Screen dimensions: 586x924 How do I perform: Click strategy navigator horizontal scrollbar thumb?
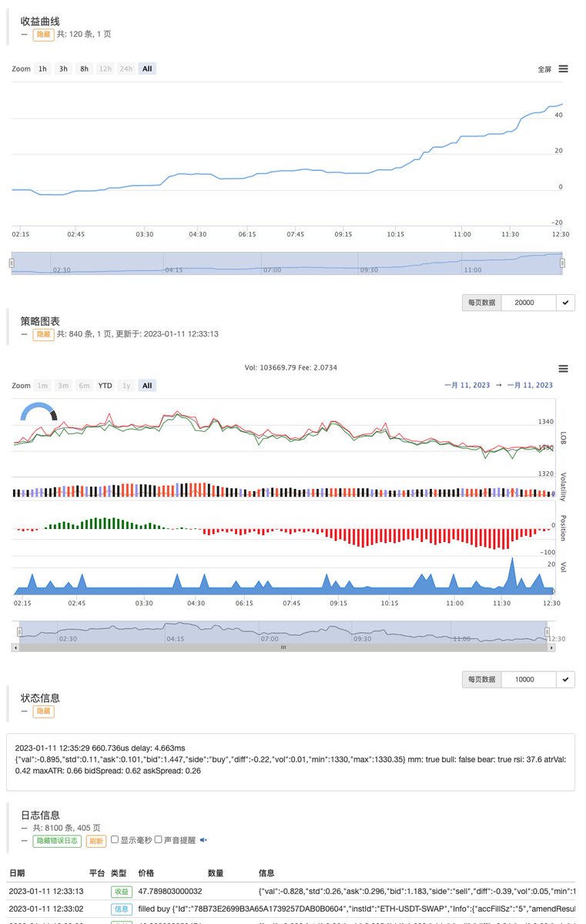point(283,648)
